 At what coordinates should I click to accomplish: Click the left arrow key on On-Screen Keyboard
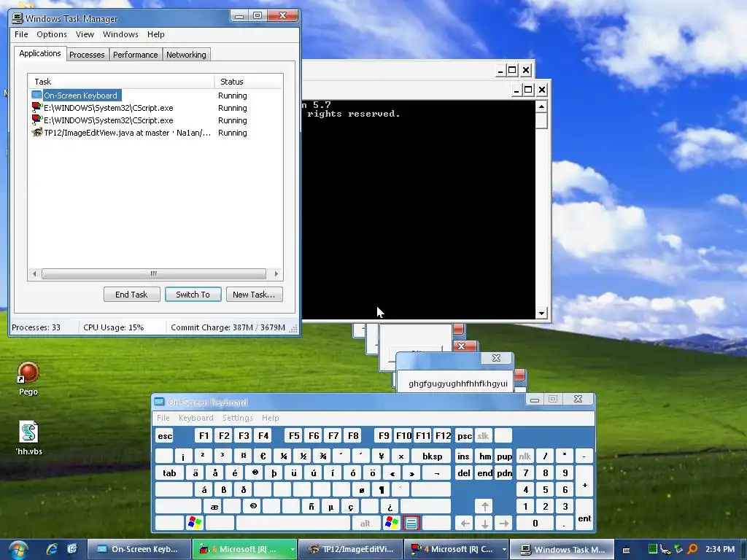point(465,524)
